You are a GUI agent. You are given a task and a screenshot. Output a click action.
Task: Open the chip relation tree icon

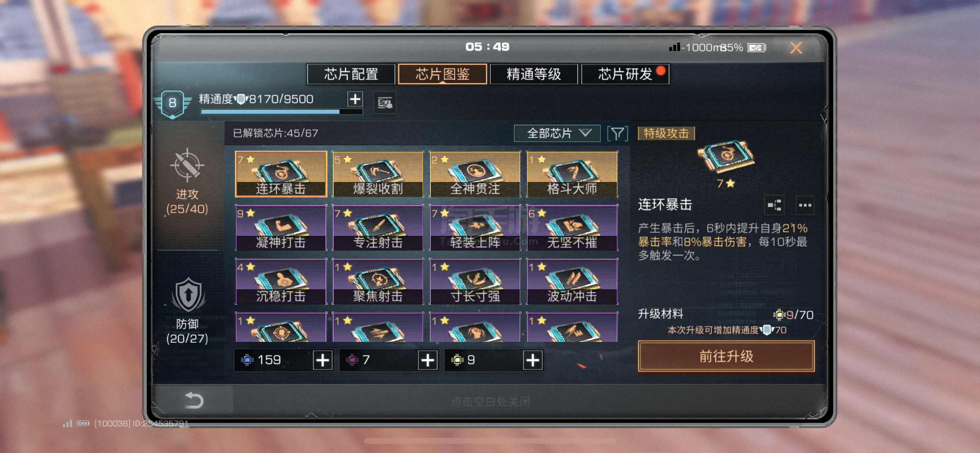774,205
